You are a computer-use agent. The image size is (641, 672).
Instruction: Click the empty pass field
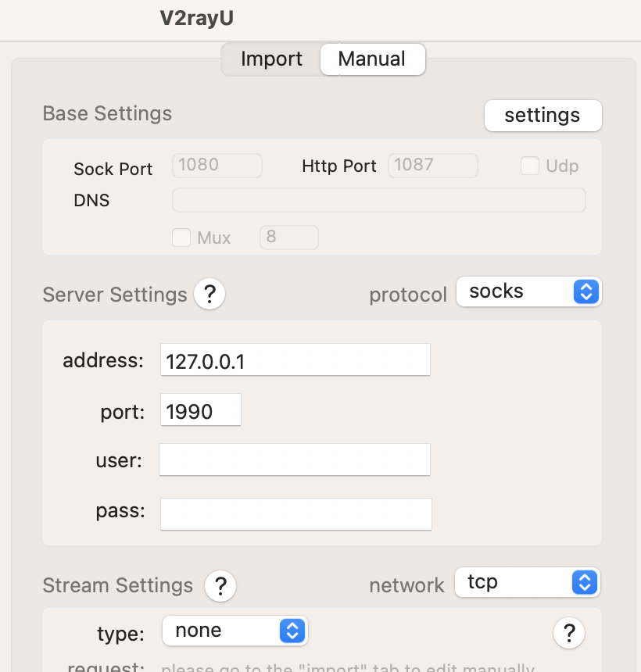click(x=295, y=514)
